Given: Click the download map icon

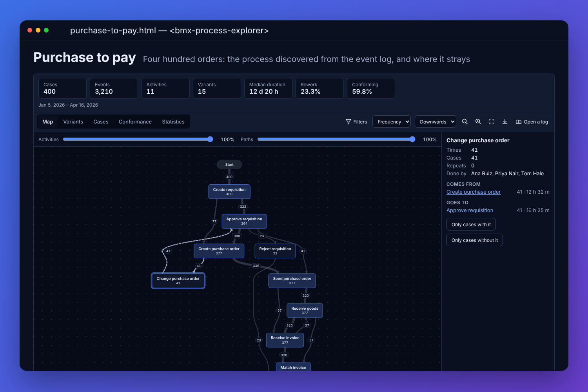Looking at the screenshot, I should (x=505, y=122).
